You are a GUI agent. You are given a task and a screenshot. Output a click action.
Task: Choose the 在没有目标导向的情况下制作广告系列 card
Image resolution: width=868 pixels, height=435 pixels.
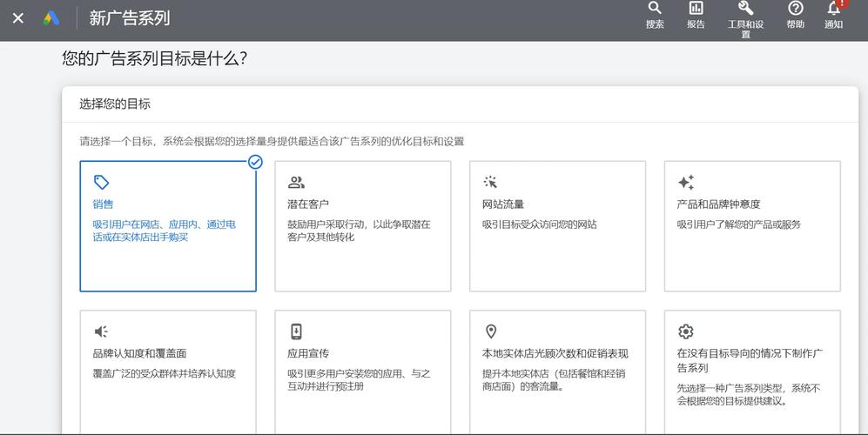coord(752,371)
